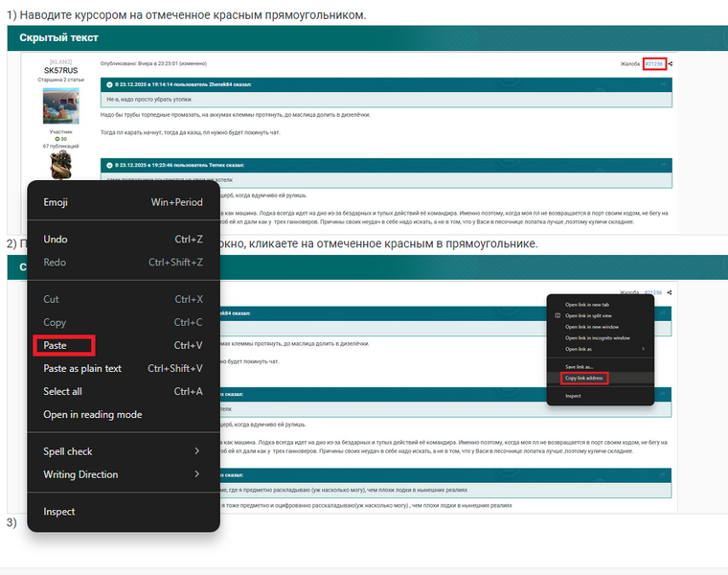
Task: Click Inspect at the bottom of the large context menu
Action: click(x=58, y=512)
